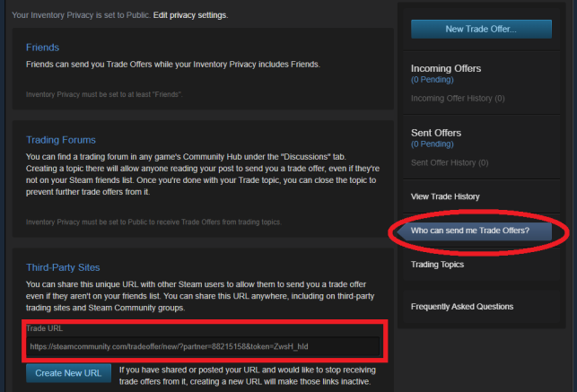Click the Trade URL label

[x=44, y=328]
